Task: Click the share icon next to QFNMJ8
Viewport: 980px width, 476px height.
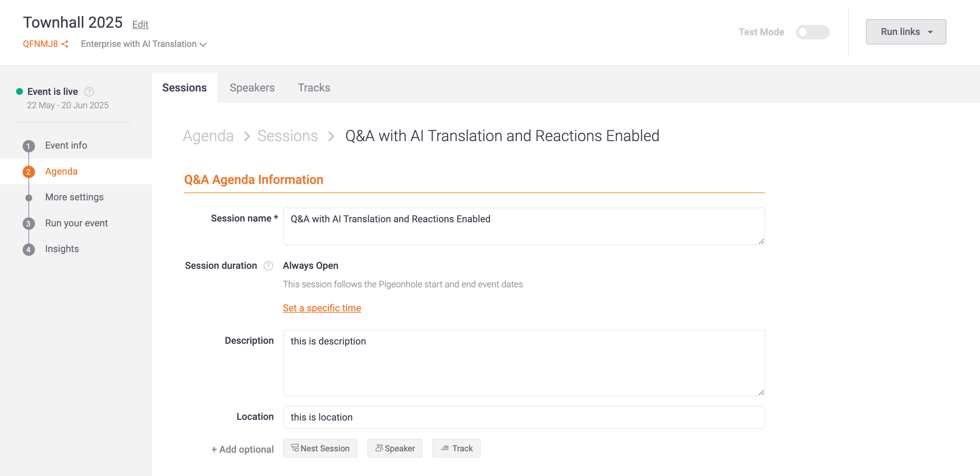Action: click(x=65, y=44)
